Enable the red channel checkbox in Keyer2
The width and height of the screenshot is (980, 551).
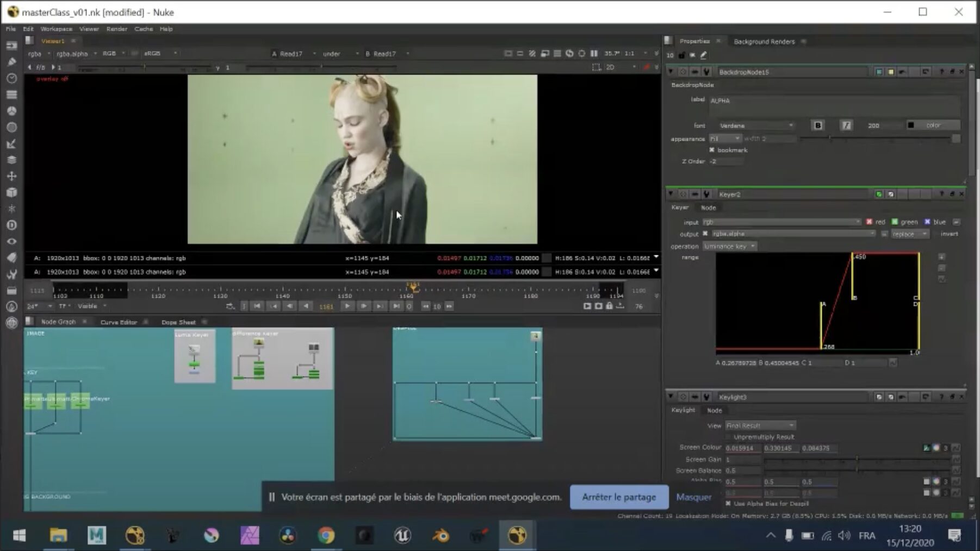tap(870, 222)
